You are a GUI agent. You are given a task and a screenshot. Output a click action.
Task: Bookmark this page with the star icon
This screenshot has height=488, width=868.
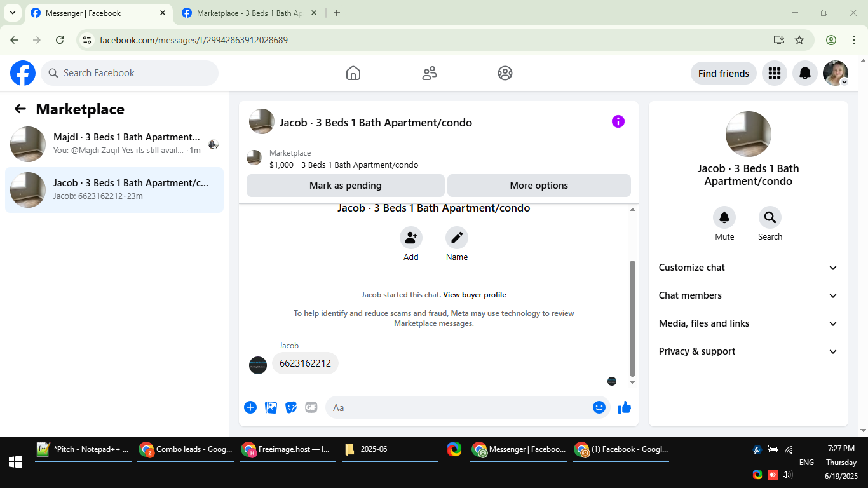point(799,40)
